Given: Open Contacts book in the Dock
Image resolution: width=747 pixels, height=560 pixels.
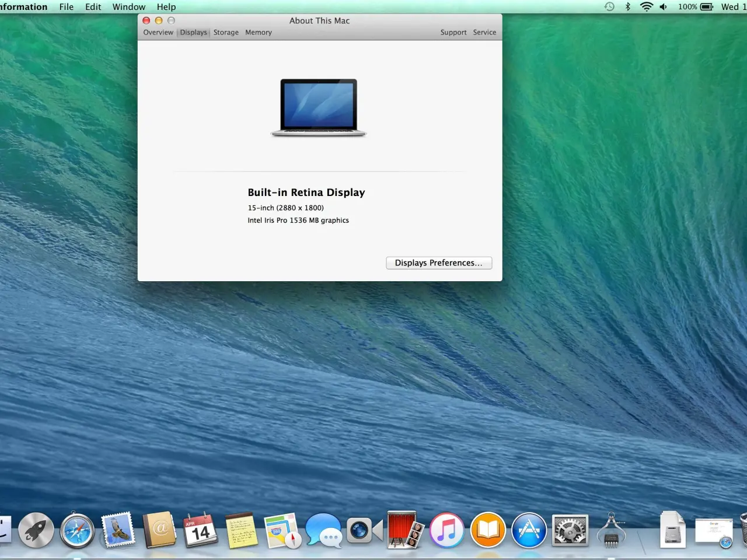Looking at the screenshot, I should click(159, 530).
